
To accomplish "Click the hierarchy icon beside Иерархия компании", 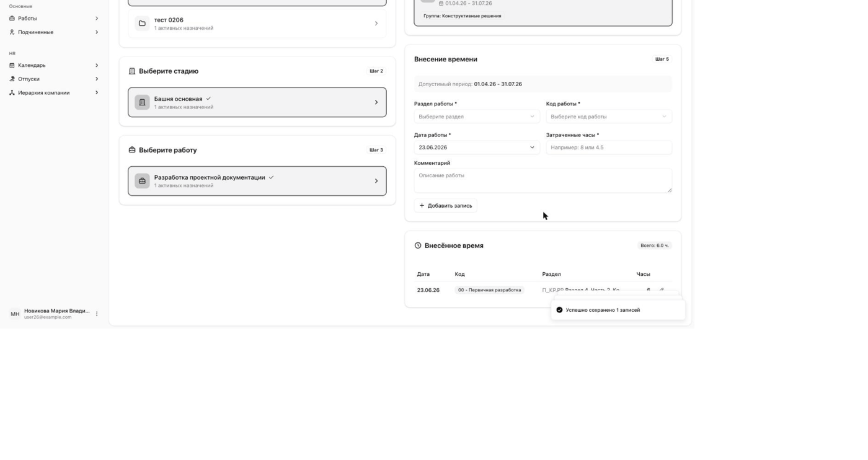I will [x=12, y=92].
